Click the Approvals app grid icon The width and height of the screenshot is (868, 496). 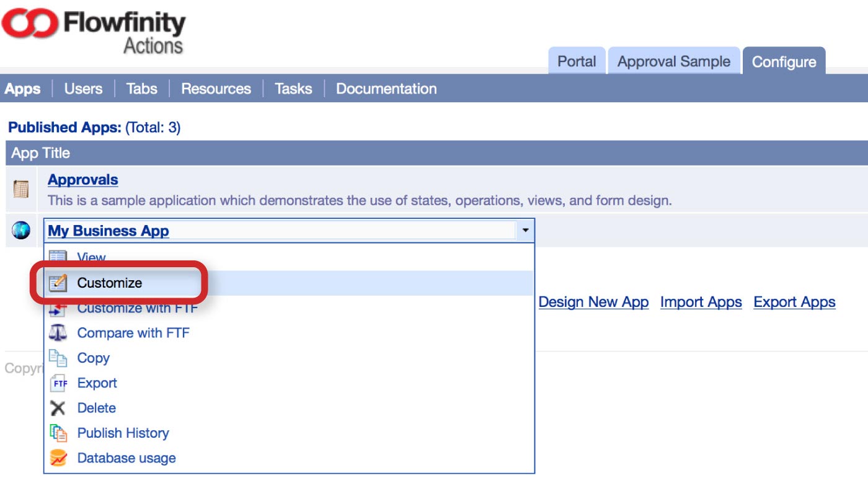(21, 189)
